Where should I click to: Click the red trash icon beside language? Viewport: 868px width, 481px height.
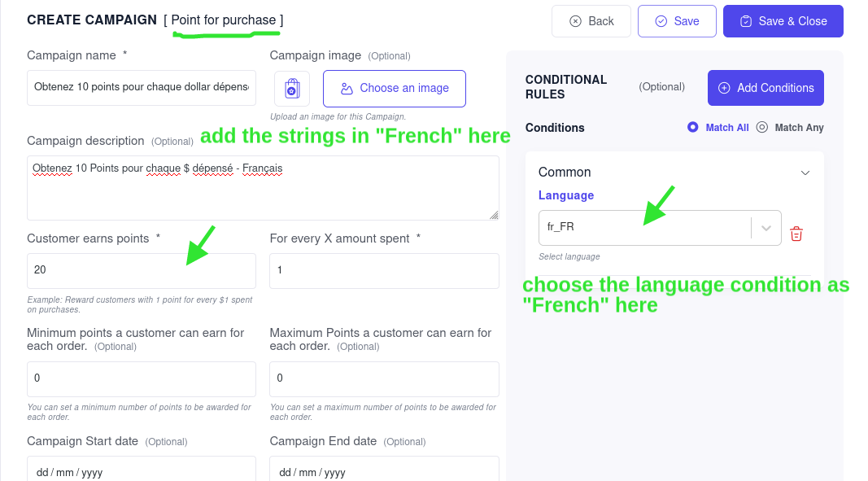click(x=796, y=234)
